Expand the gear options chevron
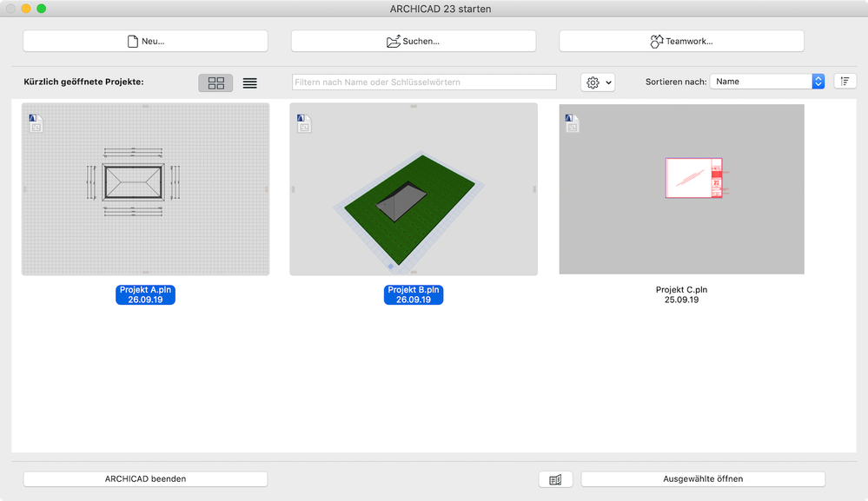The image size is (868, 501). (x=608, y=82)
